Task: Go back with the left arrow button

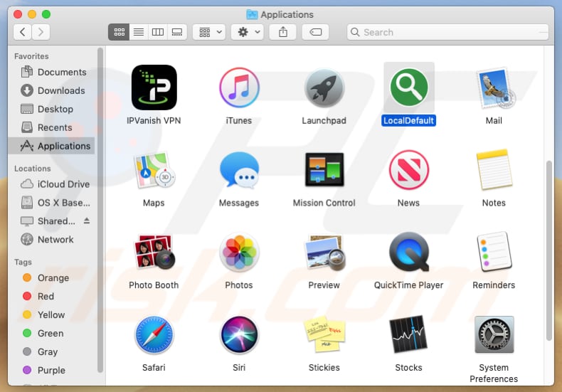Action: pos(22,32)
